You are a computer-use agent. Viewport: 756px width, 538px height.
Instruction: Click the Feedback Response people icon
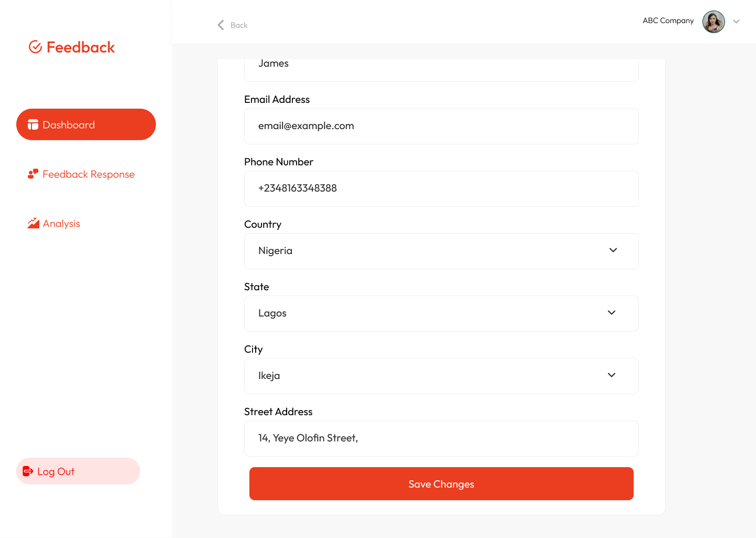tap(33, 174)
